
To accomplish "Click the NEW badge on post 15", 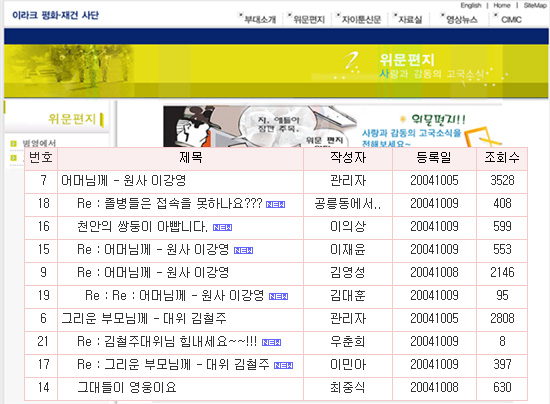I will point(243,250).
